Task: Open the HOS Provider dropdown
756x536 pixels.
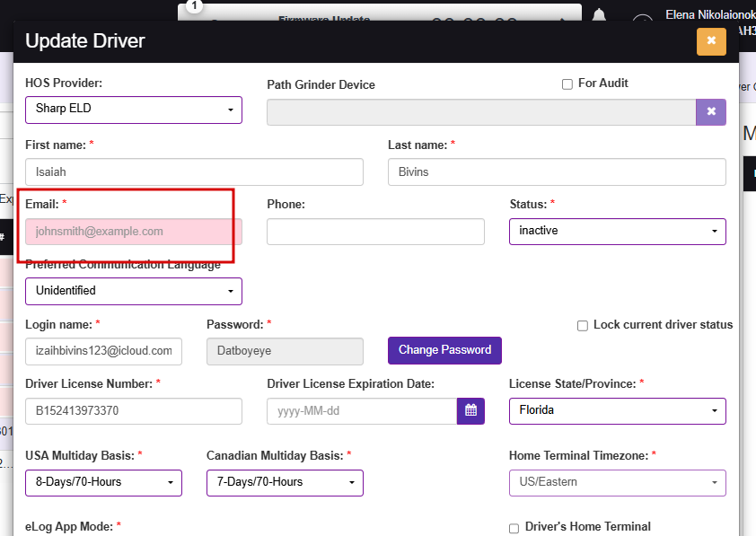Action: 134,110
